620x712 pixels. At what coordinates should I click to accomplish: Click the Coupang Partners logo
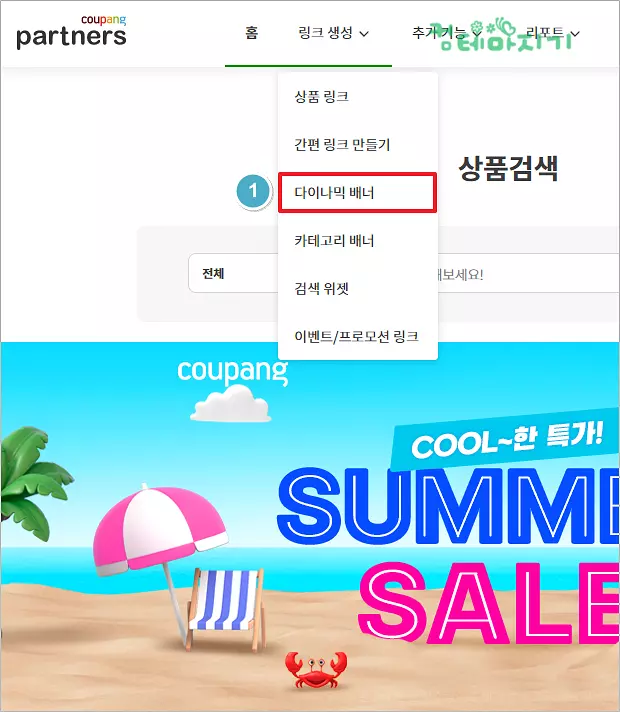tap(71, 32)
